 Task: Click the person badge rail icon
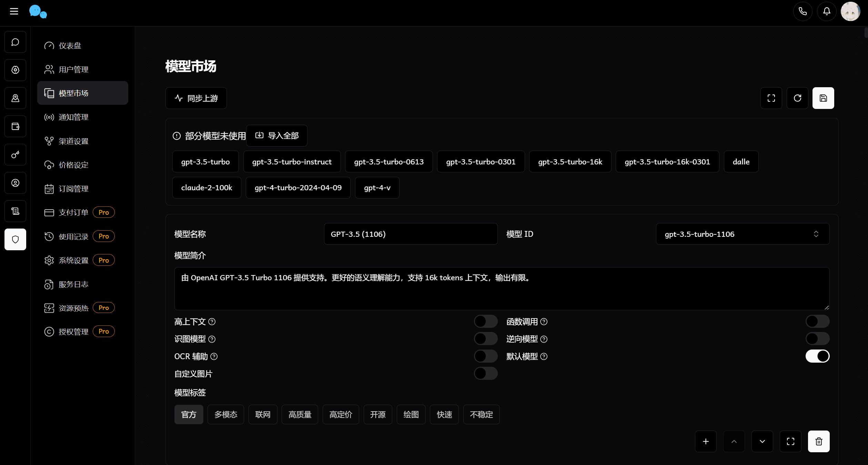tap(15, 98)
